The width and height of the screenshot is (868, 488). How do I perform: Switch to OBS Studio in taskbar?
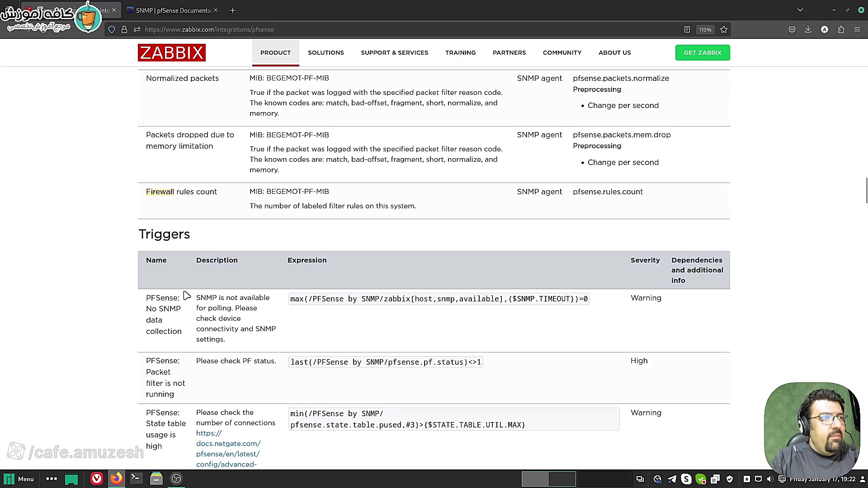(176, 479)
